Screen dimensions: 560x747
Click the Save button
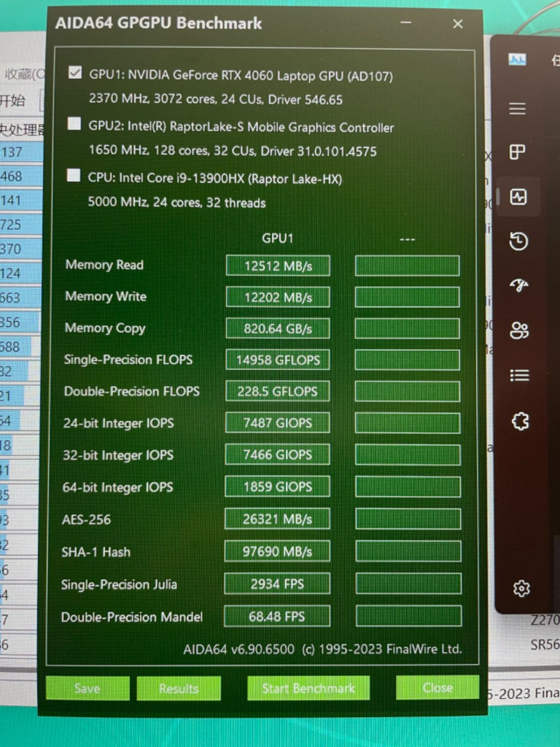87,688
